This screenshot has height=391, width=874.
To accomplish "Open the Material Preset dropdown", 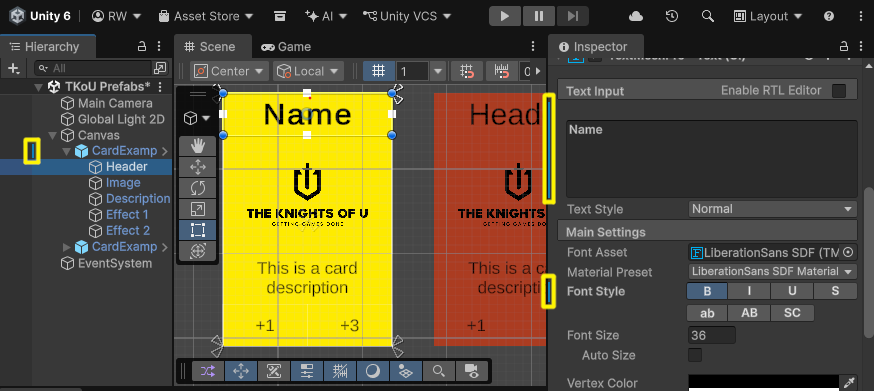I will [x=772, y=272].
